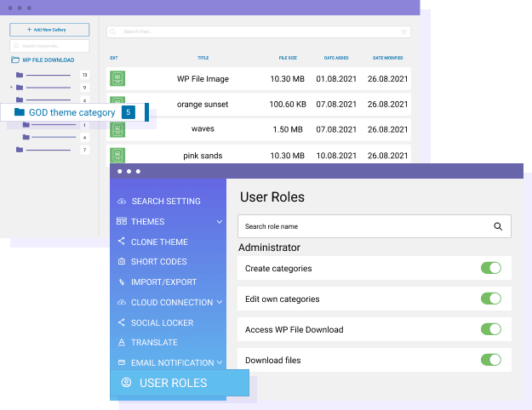
Task: Click the Social Locker icon
Action: pyautogui.click(x=122, y=322)
